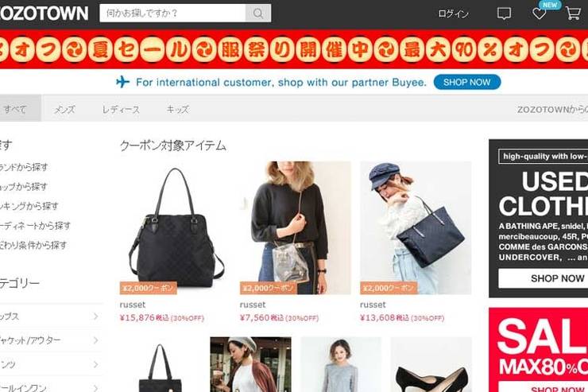Expand the パンツ category chevron
Screen dimensions: 588x392
[95, 364]
